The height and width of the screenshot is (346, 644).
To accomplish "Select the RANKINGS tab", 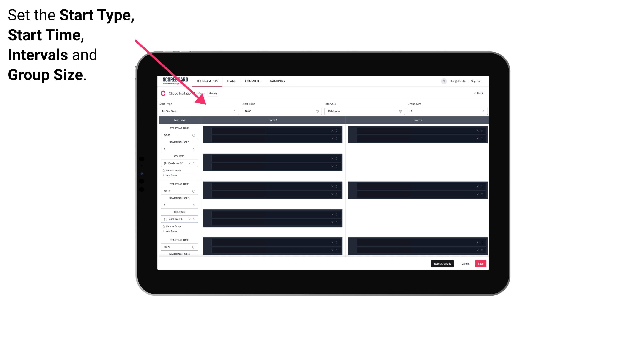I will point(278,81).
